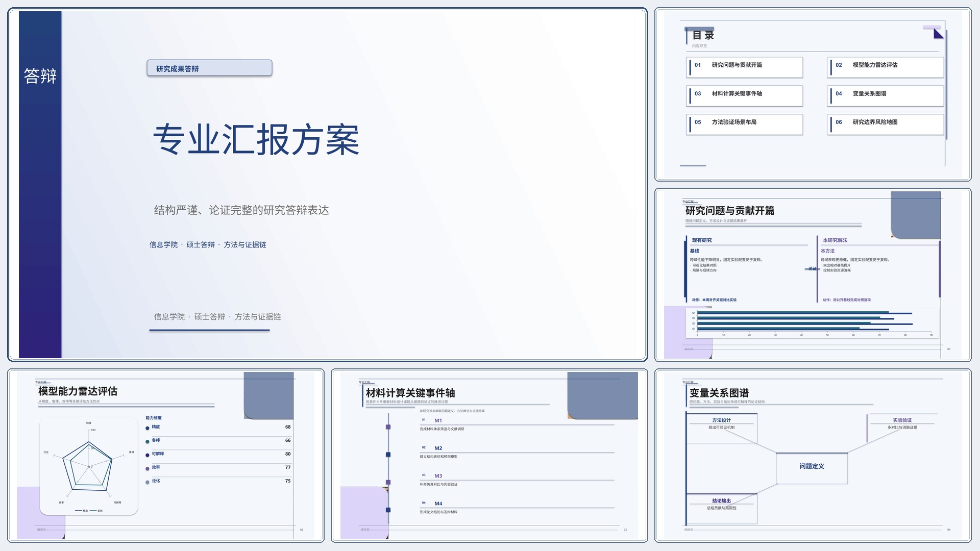Image resolution: width=980 pixels, height=551 pixels.
Task: Click TOC entry 01 研究问题与贡献开篇
Action: 745,67
